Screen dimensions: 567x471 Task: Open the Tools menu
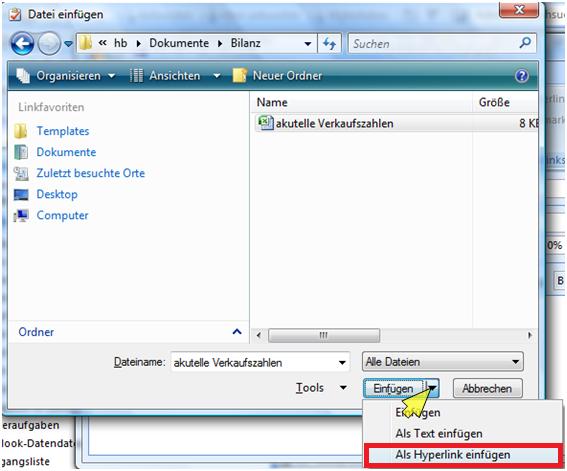pyautogui.click(x=321, y=388)
